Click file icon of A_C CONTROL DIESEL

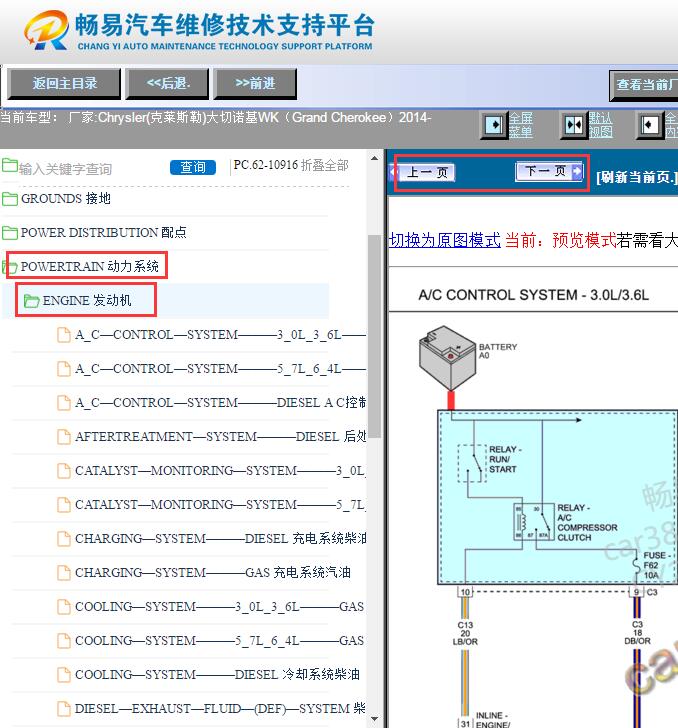pyautogui.click(x=64, y=403)
